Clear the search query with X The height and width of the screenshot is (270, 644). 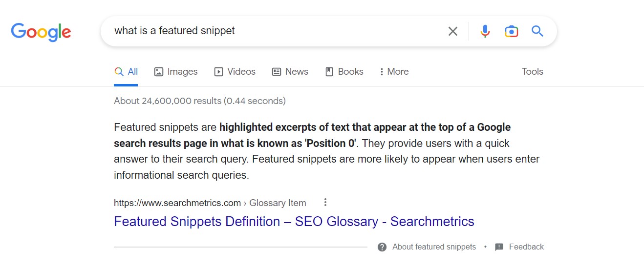pos(453,31)
